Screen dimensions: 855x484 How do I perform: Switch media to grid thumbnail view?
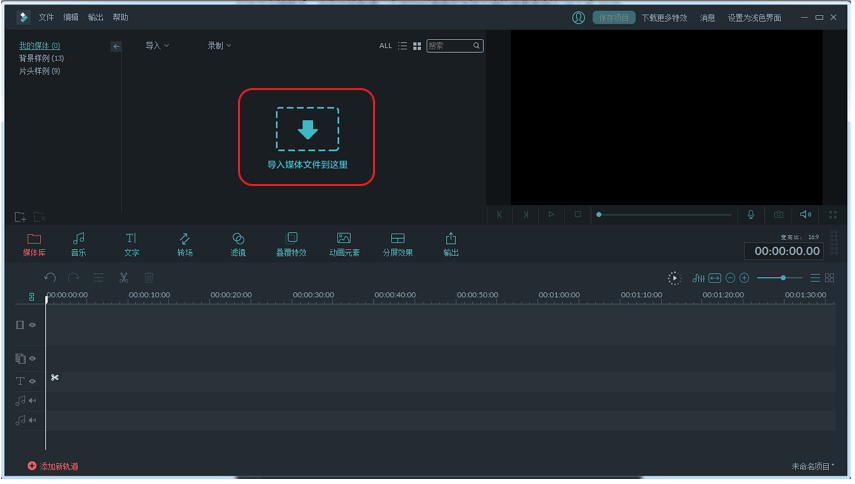pos(417,46)
